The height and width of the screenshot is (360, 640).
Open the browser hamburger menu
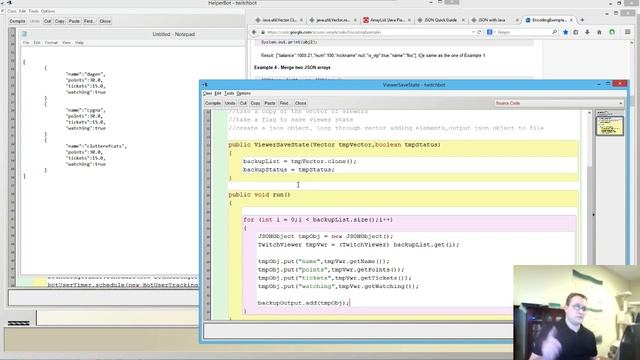click(628, 32)
